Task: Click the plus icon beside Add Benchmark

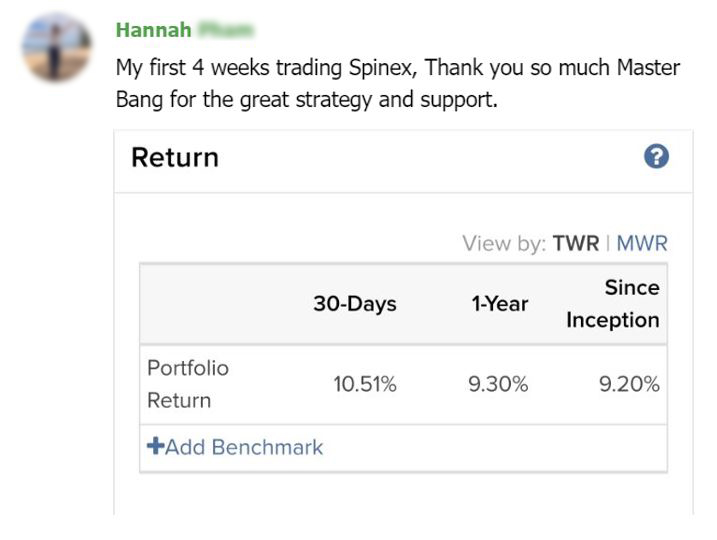Action: click(155, 446)
